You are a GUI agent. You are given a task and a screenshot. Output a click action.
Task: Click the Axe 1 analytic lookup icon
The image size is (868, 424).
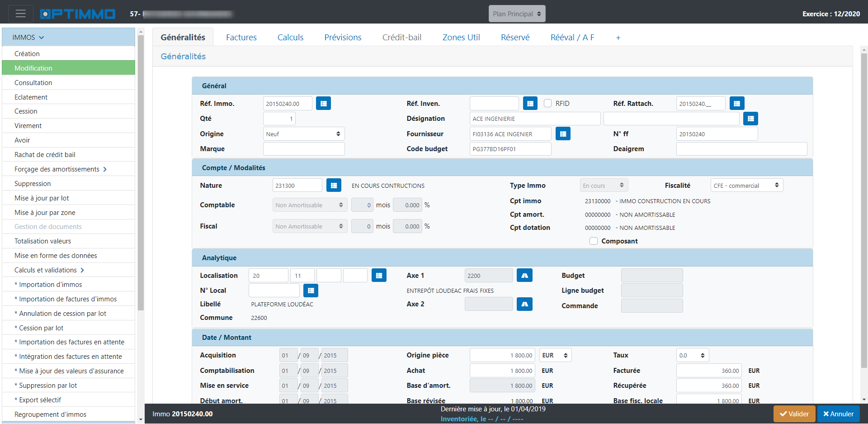(524, 276)
